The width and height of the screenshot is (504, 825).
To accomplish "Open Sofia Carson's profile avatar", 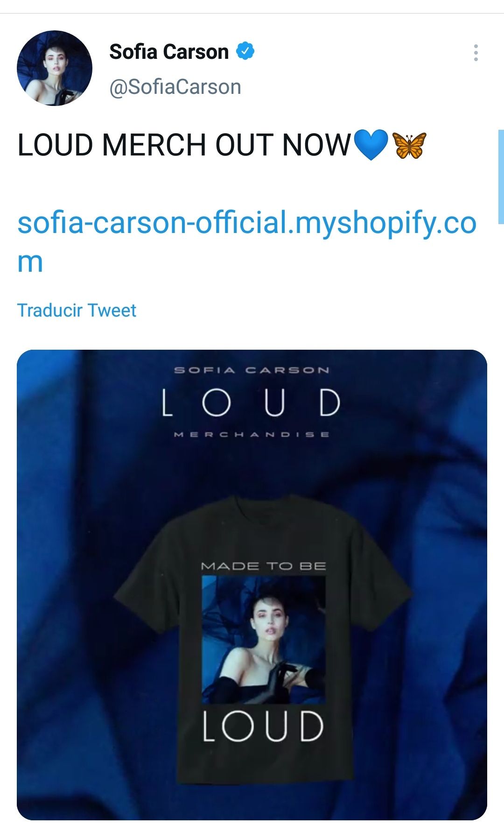I will [x=55, y=68].
